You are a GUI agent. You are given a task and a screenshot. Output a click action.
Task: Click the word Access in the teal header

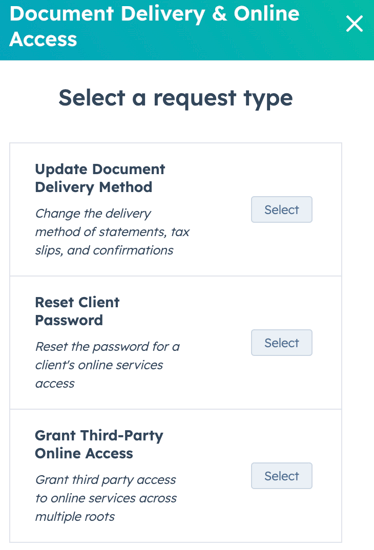(x=43, y=39)
